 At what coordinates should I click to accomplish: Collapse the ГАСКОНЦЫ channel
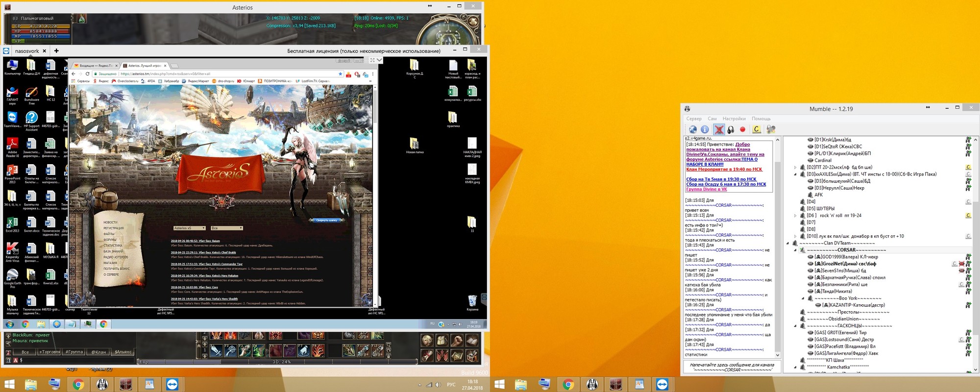point(795,326)
